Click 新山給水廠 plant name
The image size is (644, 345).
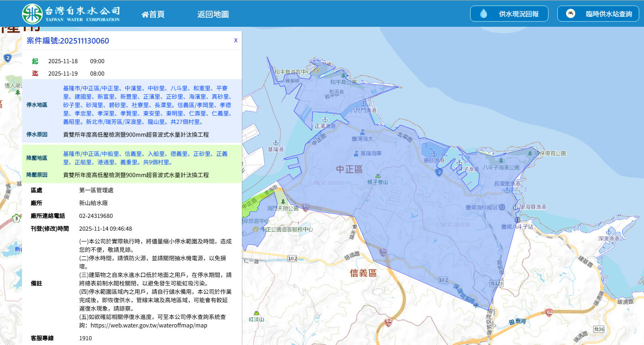click(x=94, y=203)
